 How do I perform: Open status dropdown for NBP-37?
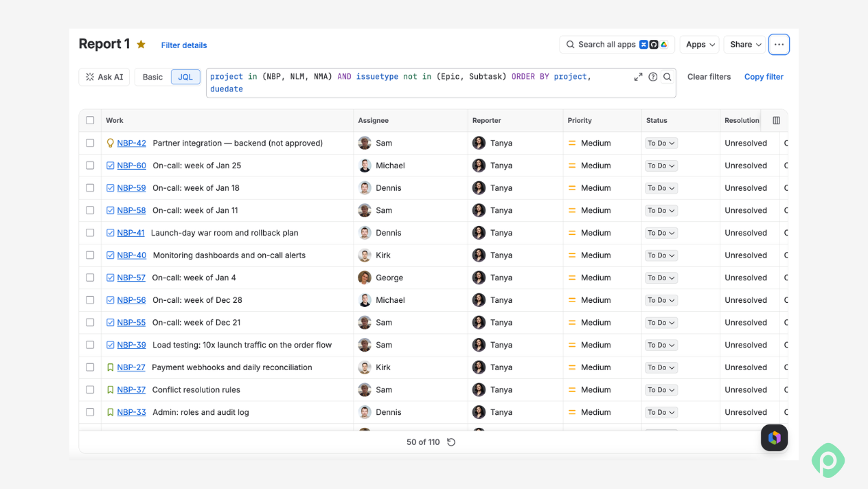[x=661, y=390]
